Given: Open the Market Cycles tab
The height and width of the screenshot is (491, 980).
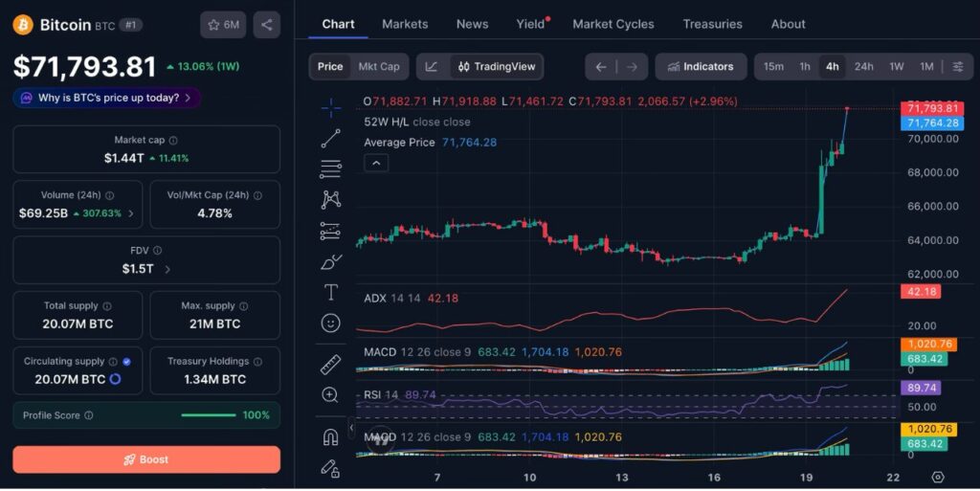Looking at the screenshot, I should (x=613, y=24).
